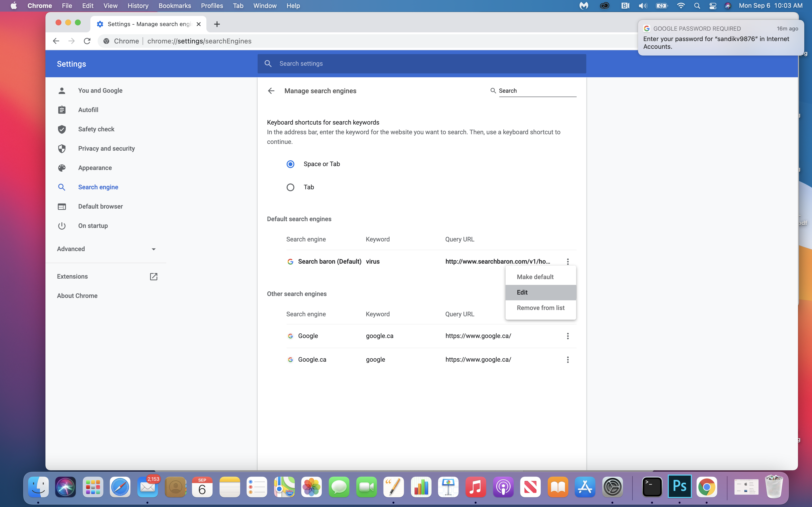Open the three-dot menu for the Google row
The height and width of the screenshot is (507, 812).
[568, 336]
